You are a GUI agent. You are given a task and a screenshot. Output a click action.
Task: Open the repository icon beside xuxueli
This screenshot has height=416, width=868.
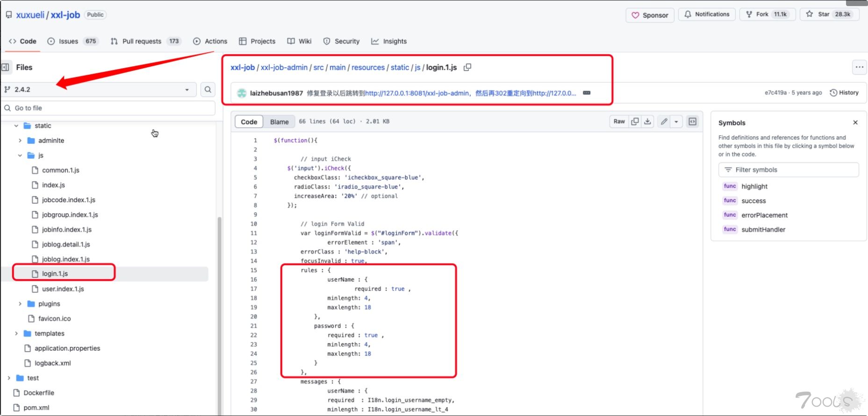coord(9,14)
